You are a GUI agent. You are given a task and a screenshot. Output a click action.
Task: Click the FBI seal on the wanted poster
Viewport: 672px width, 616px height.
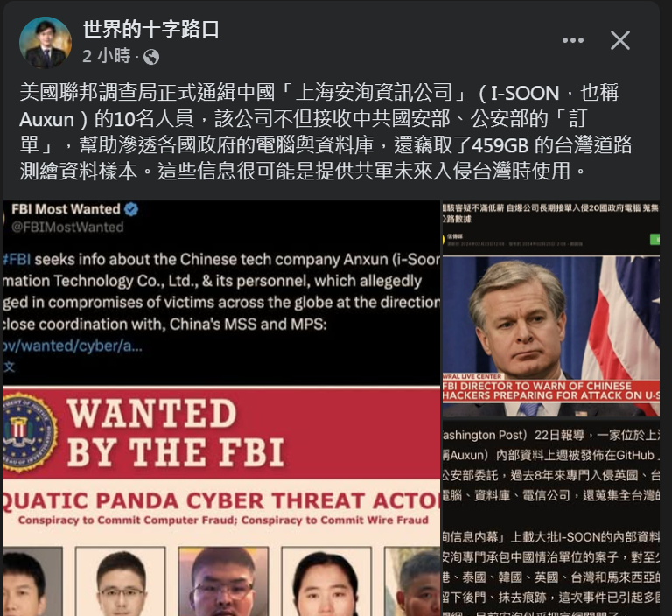29,432
